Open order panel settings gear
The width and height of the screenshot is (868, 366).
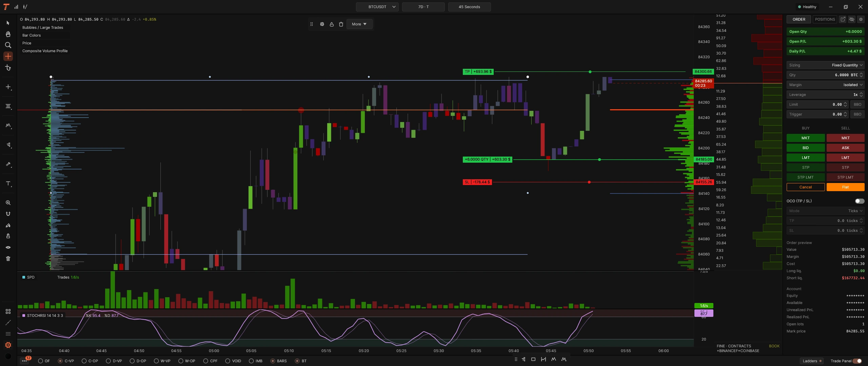861,19
